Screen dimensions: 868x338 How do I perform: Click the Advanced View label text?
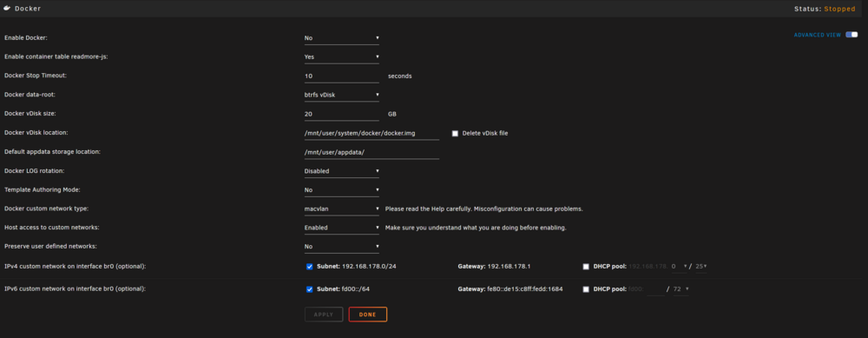coord(817,35)
